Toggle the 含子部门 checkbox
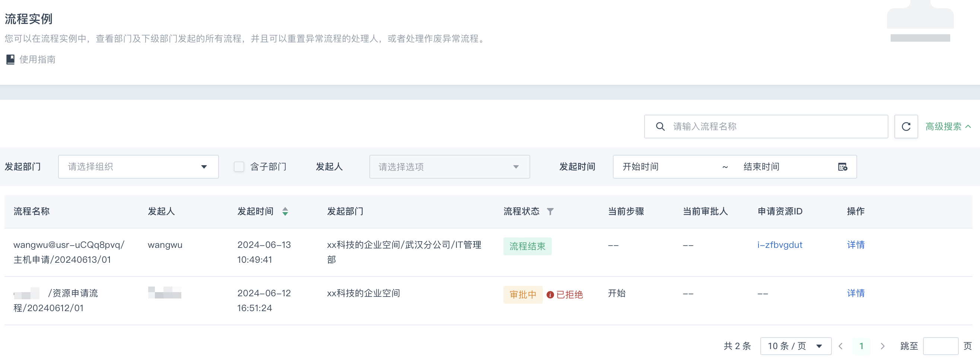980x361 pixels. coord(239,167)
